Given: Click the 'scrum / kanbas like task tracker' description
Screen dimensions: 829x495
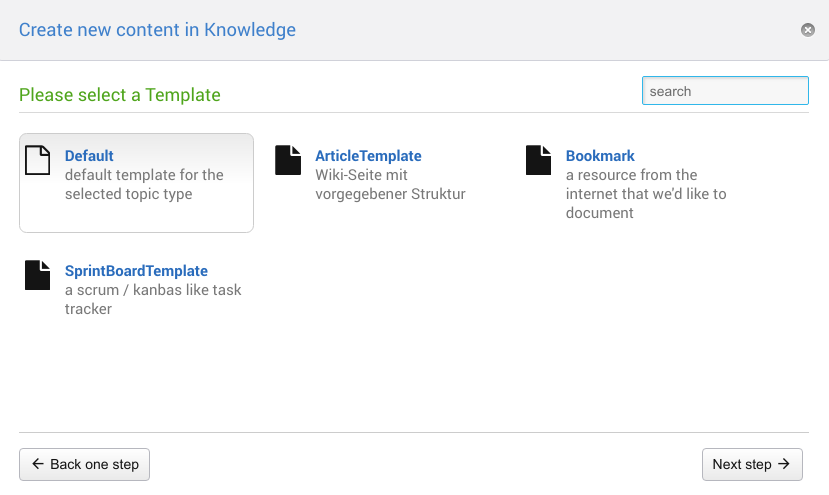Looking at the screenshot, I should pyautogui.click(x=152, y=300).
